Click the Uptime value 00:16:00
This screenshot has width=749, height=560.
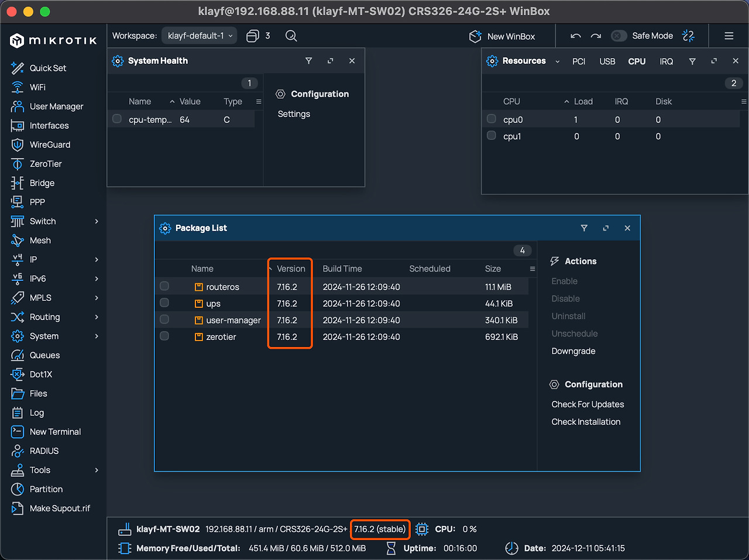[x=460, y=548]
